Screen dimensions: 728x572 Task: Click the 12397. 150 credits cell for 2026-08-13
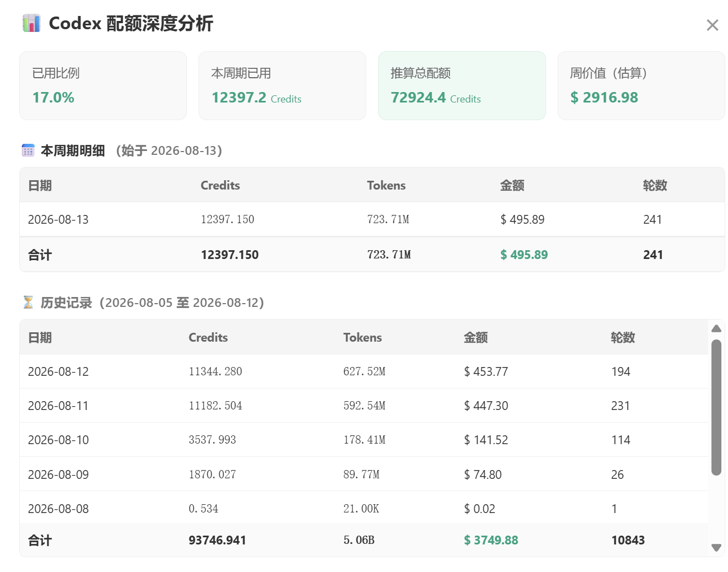[227, 219]
